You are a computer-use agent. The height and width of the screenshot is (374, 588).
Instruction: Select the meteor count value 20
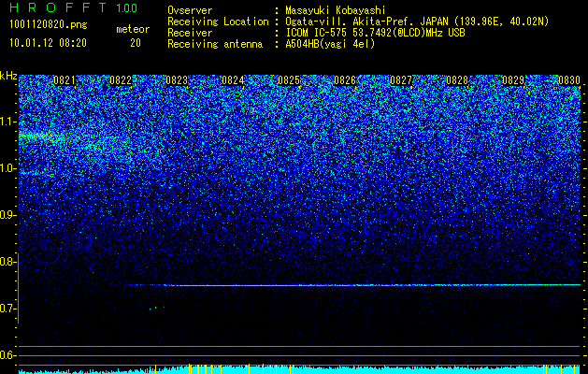(x=136, y=43)
